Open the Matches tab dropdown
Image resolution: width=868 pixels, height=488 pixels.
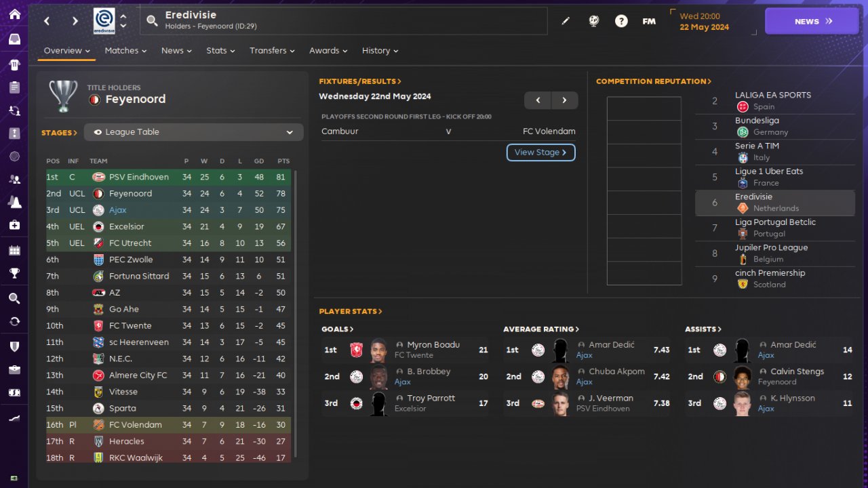pos(126,51)
